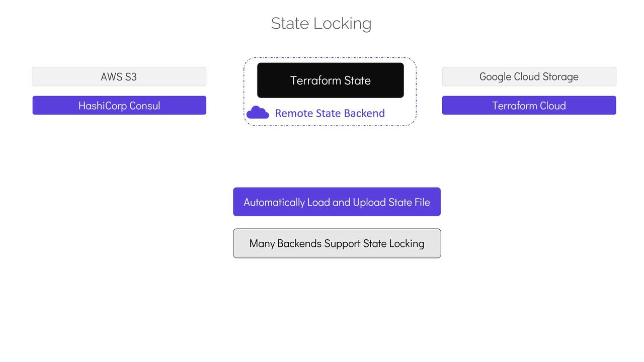The width and height of the screenshot is (644, 362).
Task: Click the purple cloud icon
Action: tap(258, 113)
